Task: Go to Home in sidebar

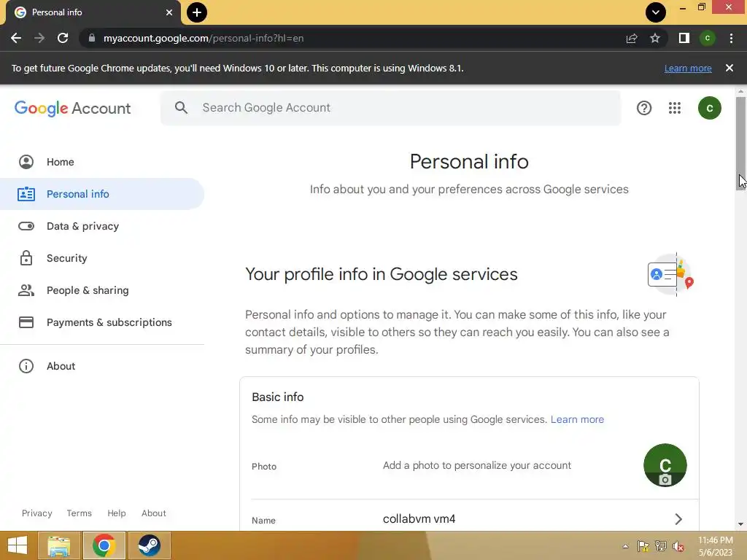Action: pos(102,162)
